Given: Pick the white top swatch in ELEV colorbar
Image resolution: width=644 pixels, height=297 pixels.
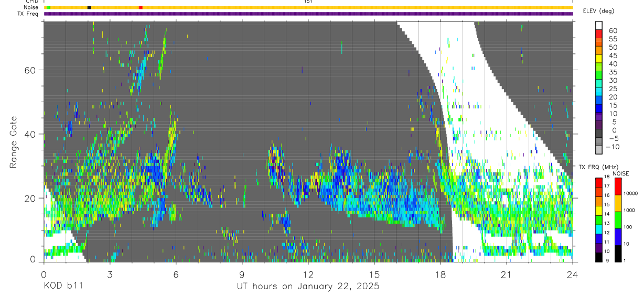Looking at the screenshot, I should pyautogui.click(x=599, y=25).
